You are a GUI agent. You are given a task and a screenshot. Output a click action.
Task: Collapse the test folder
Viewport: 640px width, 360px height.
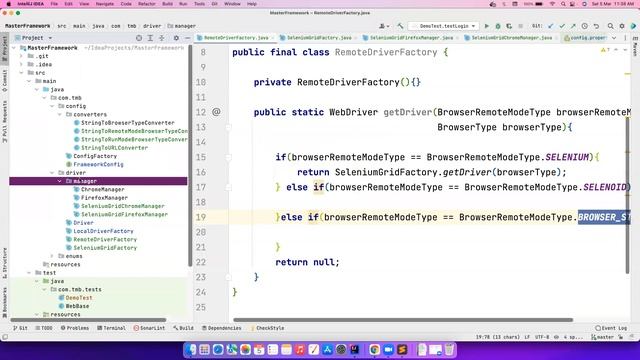(x=29, y=273)
